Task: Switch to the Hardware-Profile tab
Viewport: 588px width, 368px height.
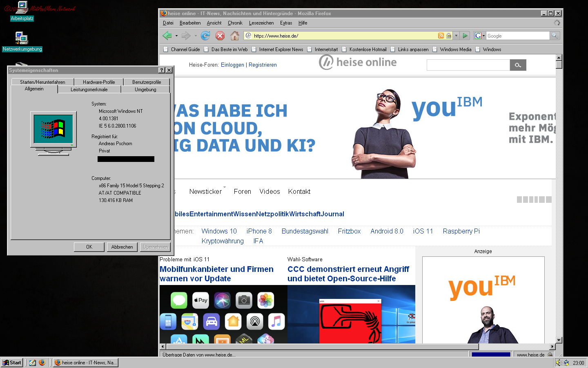Action: pyautogui.click(x=99, y=82)
